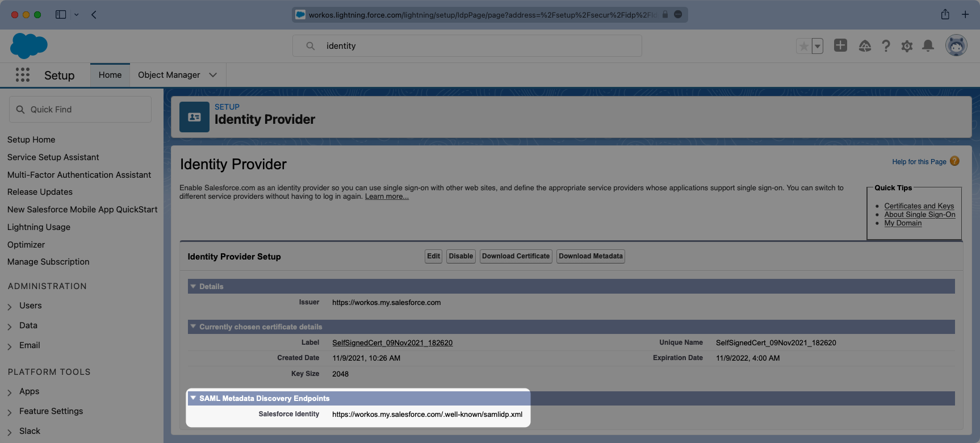The height and width of the screenshot is (443, 980).
Task: Click the global search box with identity
Action: coord(467,46)
